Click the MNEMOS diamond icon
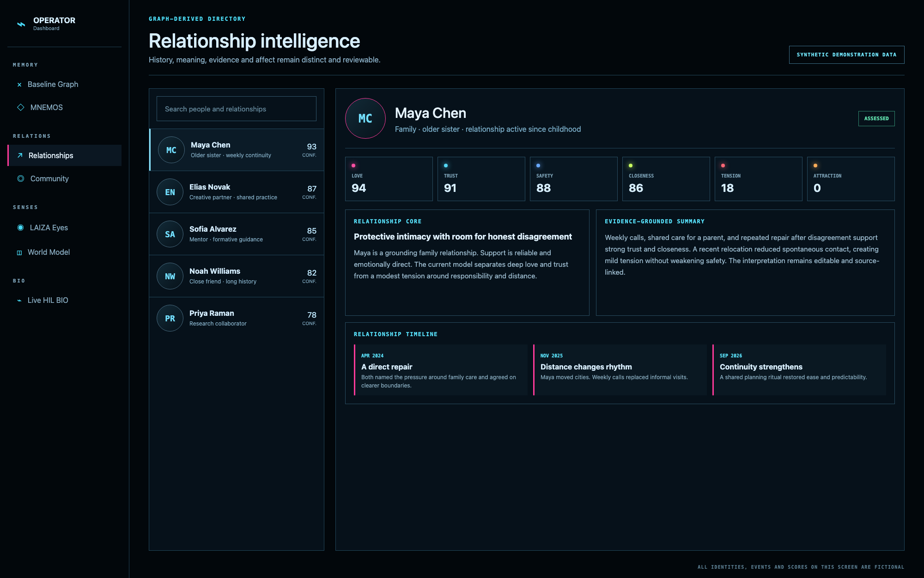The width and height of the screenshot is (924, 578). tap(21, 107)
